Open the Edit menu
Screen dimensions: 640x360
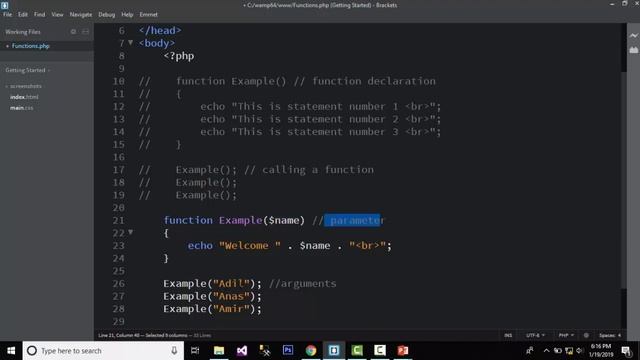coord(23,14)
